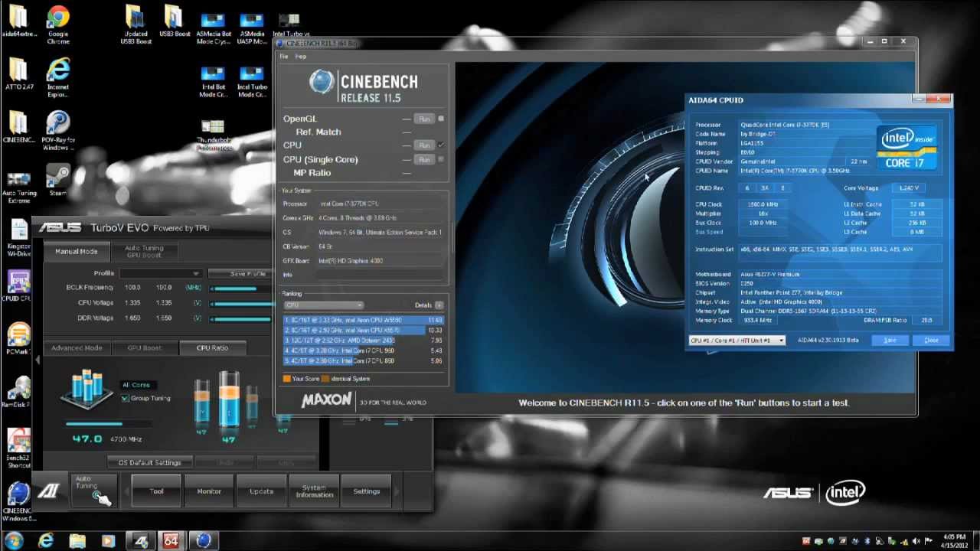Viewport: 980px width, 551px height.
Task: Click ASUS AI Suite logo button
Action: pyautogui.click(x=50, y=491)
